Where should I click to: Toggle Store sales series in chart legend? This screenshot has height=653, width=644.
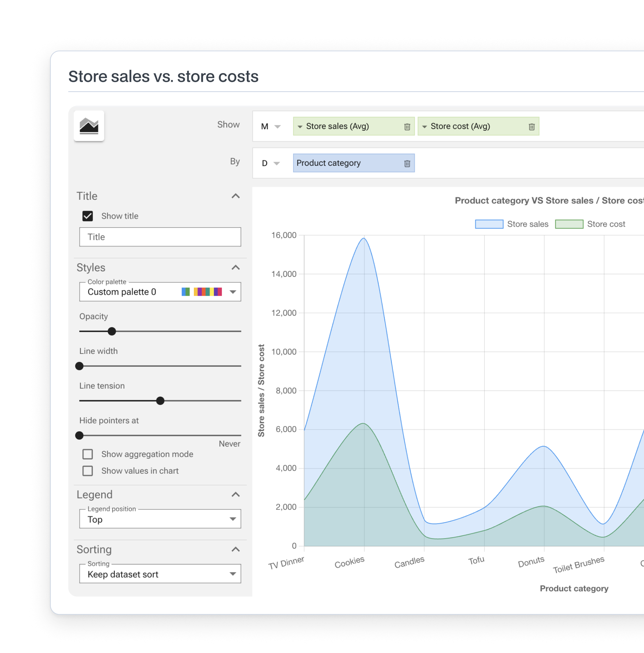click(x=512, y=224)
